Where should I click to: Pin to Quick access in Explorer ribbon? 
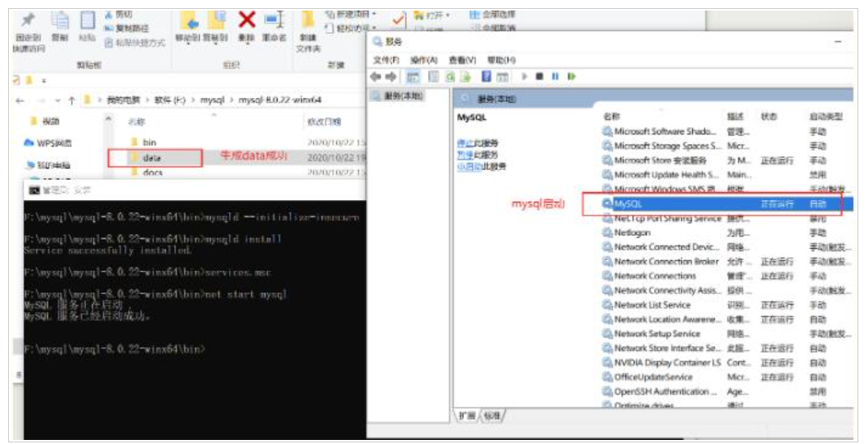(x=29, y=32)
